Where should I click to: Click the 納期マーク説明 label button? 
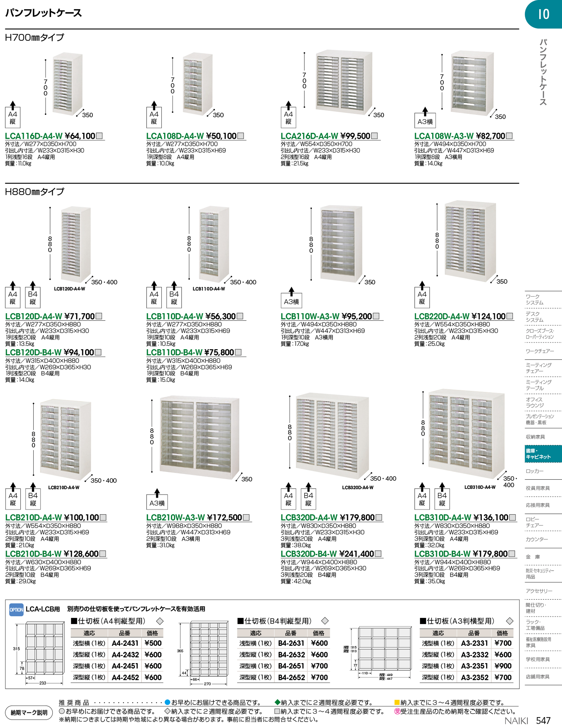coord(29,713)
